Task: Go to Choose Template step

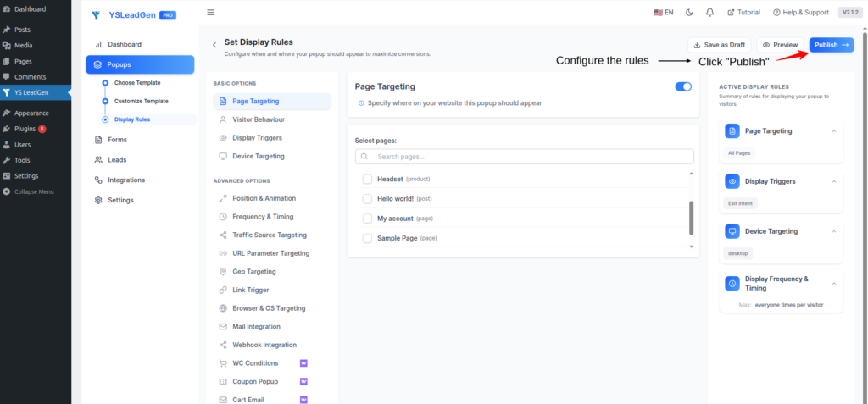Action: coord(137,83)
